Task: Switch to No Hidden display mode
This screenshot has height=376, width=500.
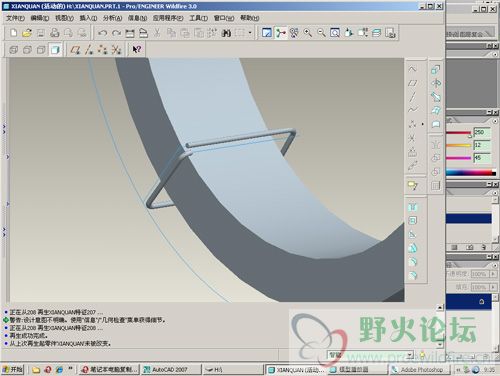Action: 41,50
